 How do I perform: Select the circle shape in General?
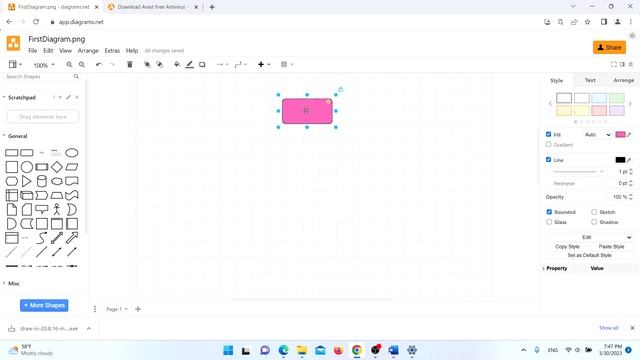click(27, 167)
